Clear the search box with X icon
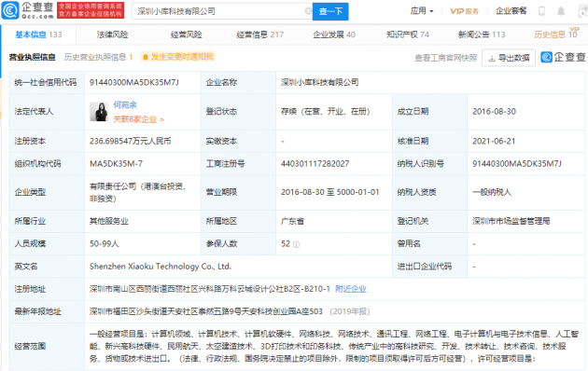The height and width of the screenshot is (371, 588). tap(308, 11)
